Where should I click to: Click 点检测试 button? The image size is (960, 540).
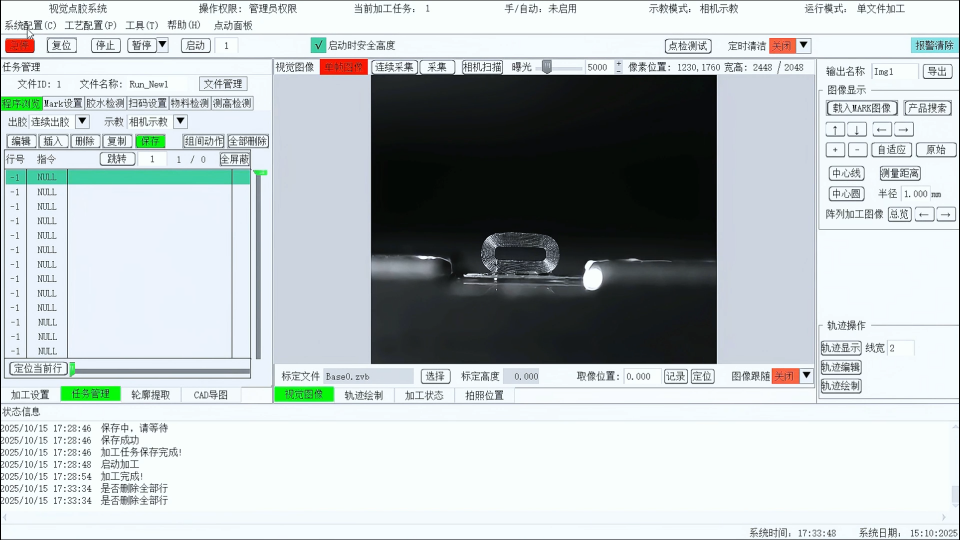tap(688, 46)
